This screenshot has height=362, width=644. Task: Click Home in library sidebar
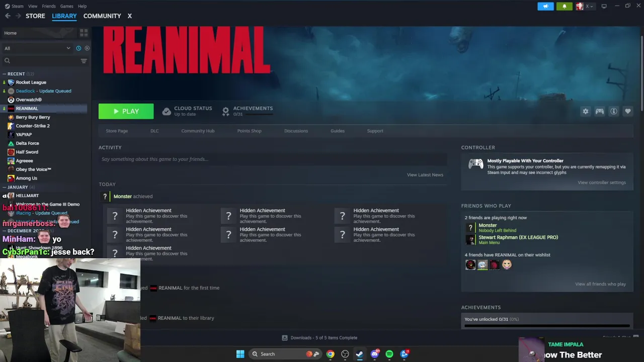(x=10, y=33)
